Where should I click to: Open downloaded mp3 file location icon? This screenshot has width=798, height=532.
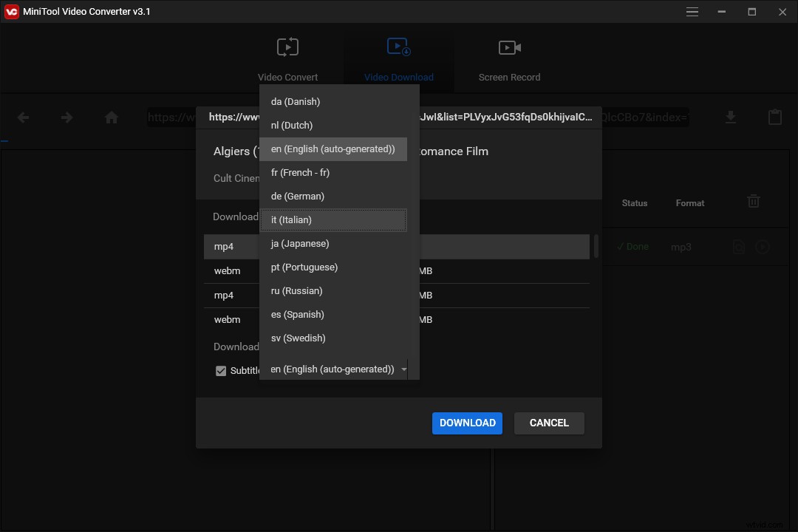tap(739, 247)
